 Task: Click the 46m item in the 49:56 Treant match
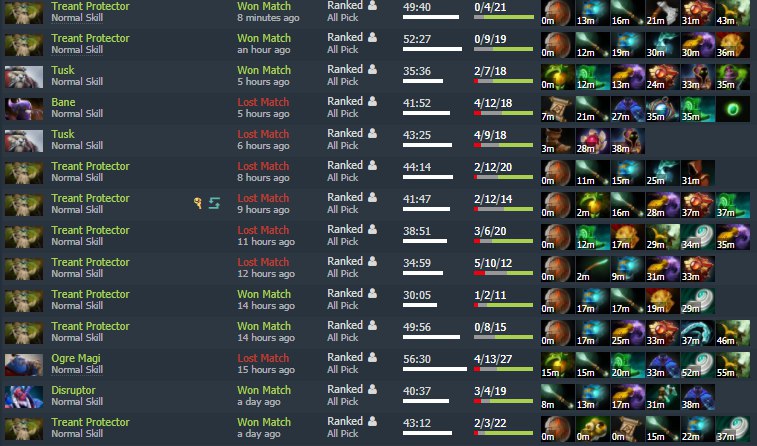[x=733, y=333]
